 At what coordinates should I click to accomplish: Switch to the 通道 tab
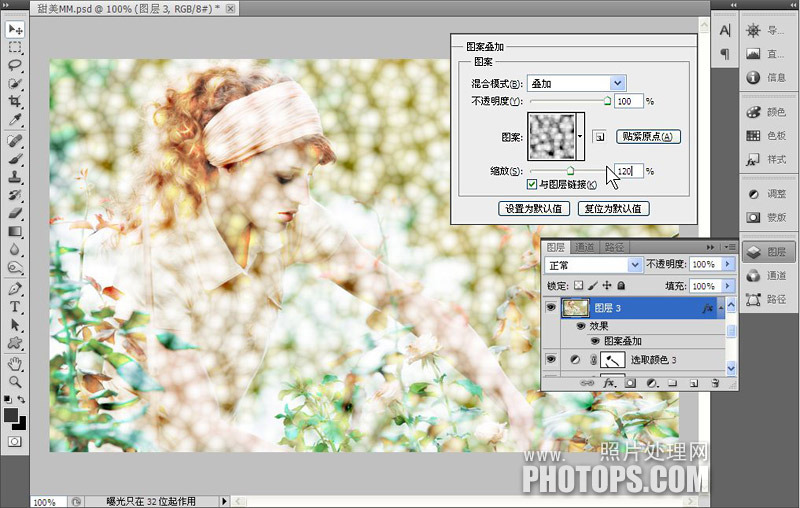585,247
